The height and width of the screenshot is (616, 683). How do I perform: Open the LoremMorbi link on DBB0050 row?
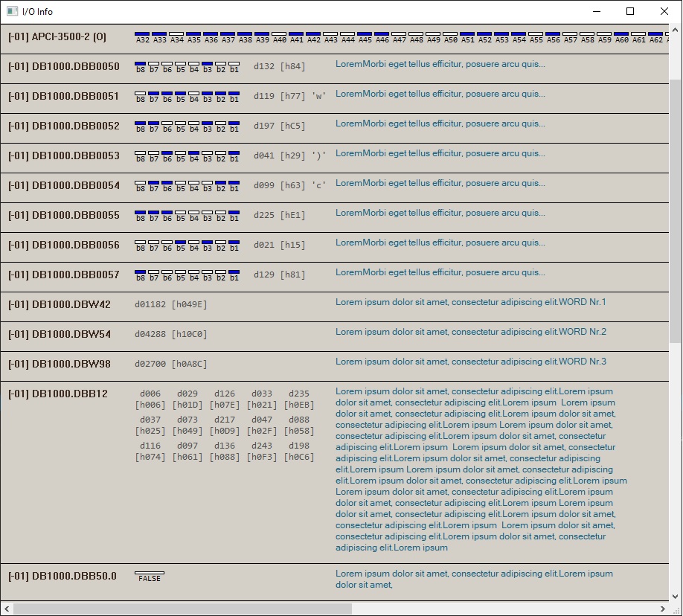click(439, 64)
